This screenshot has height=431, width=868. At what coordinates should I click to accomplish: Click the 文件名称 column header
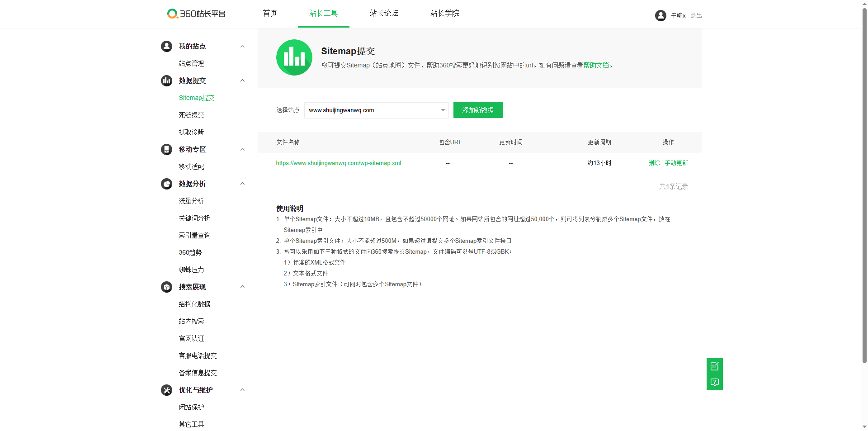tap(288, 142)
